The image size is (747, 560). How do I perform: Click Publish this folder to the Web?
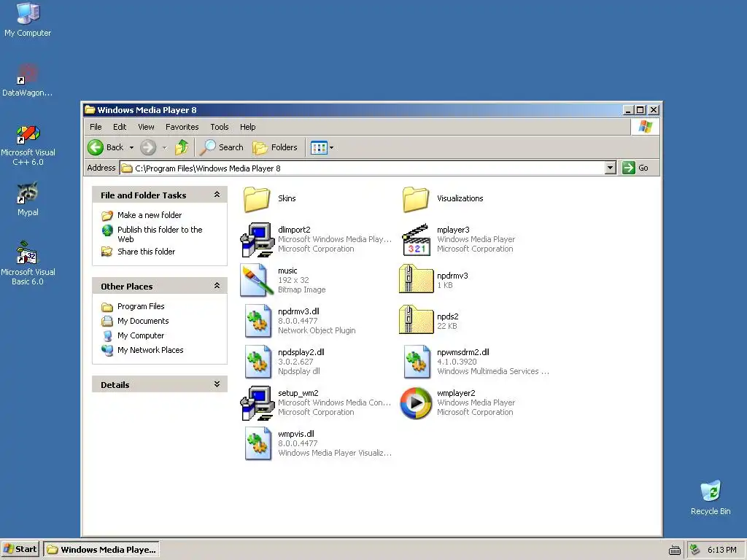[160, 234]
